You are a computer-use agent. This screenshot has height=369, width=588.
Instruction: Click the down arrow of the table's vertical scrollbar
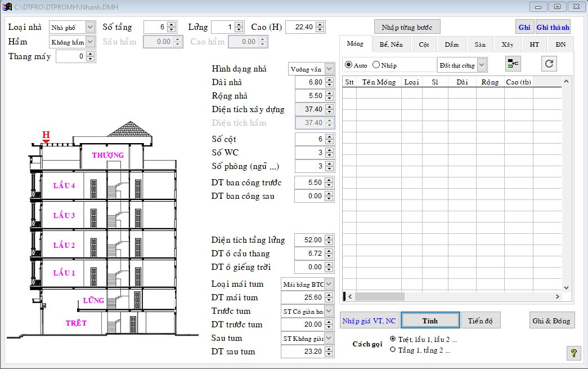click(566, 287)
